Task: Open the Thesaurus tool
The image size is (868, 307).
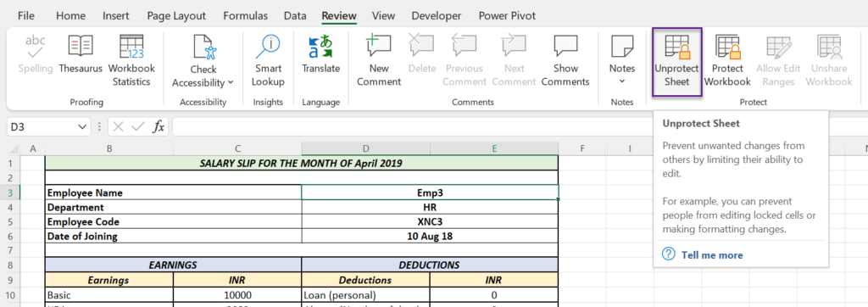Action: pyautogui.click(x=81, y=54)
